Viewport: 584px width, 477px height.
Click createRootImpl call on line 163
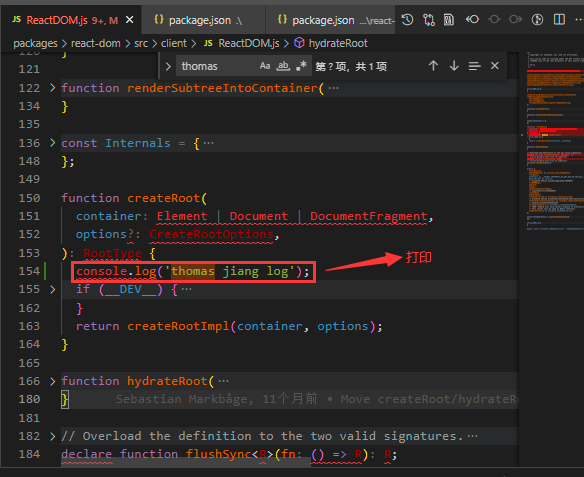pyautogui.click(x=178, y=326)
